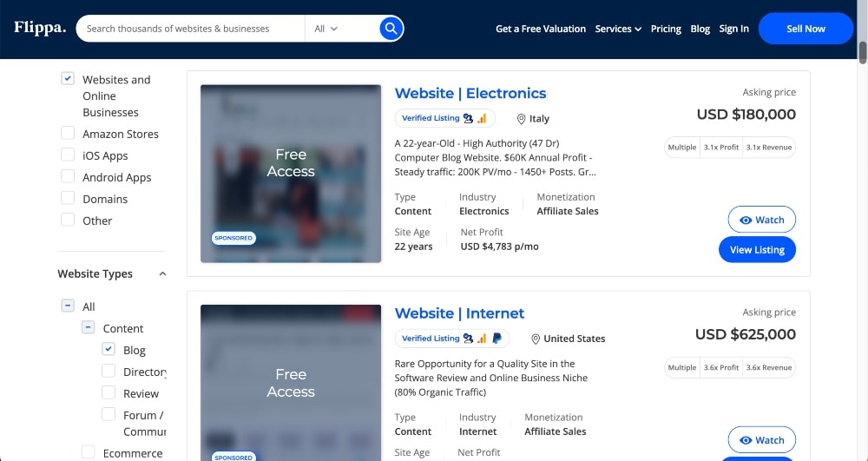This screenshot has width=868, height=461.
Task: Click the Flippa logo
Action: 40,28
